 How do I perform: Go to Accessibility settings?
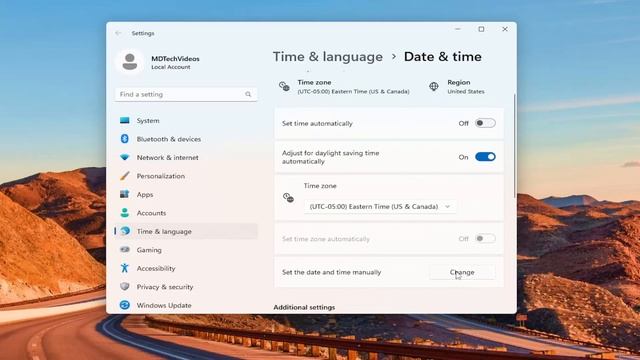click(x=186, y=268)
